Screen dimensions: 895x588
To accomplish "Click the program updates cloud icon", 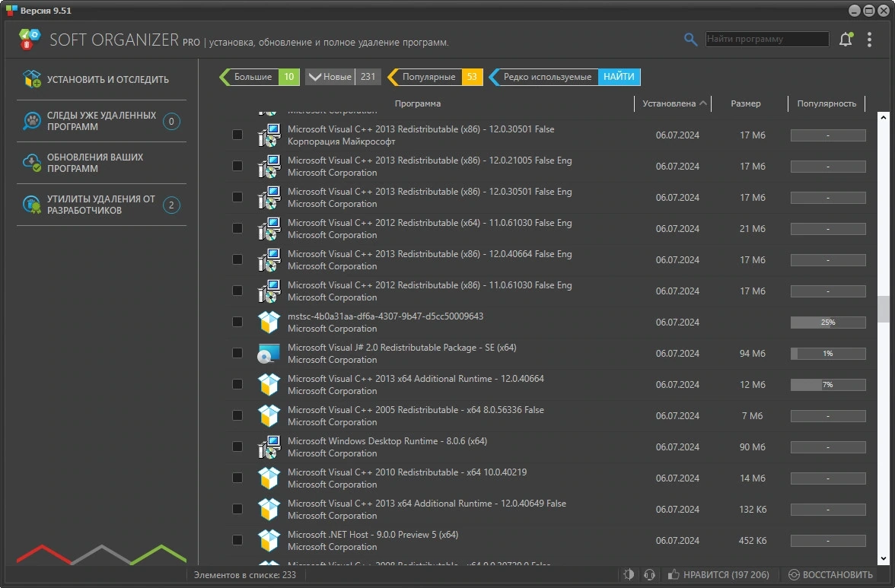I will point(32,163).
